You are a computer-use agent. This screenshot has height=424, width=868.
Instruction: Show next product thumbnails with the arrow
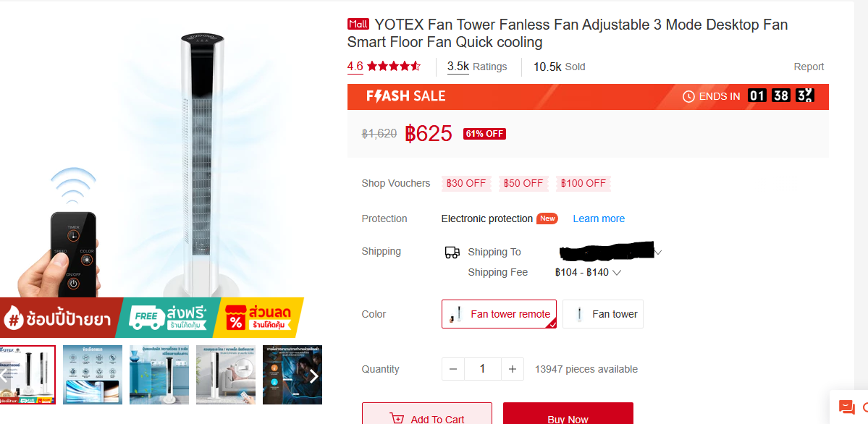(314, 376)
